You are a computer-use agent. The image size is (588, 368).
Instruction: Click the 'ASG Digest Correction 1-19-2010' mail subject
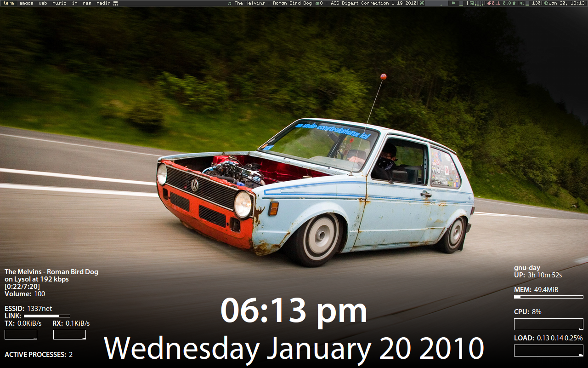coord(373,3)
